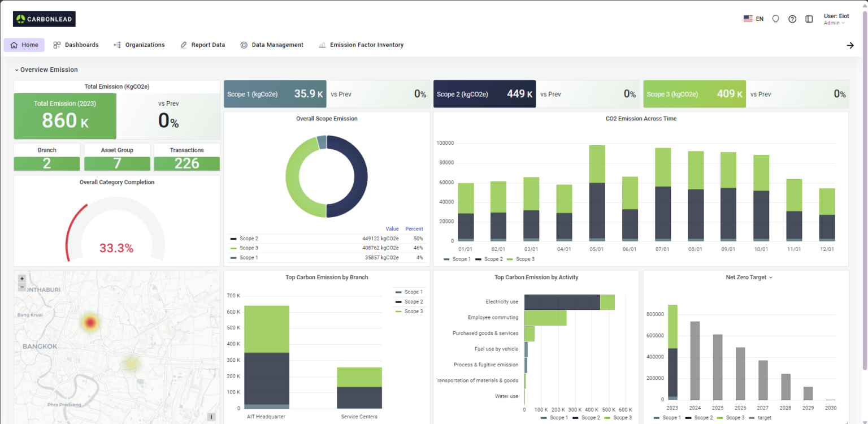Open help via the question mark icon
The width and height of the screenshot is (868, 424).
tap(792, 19)
